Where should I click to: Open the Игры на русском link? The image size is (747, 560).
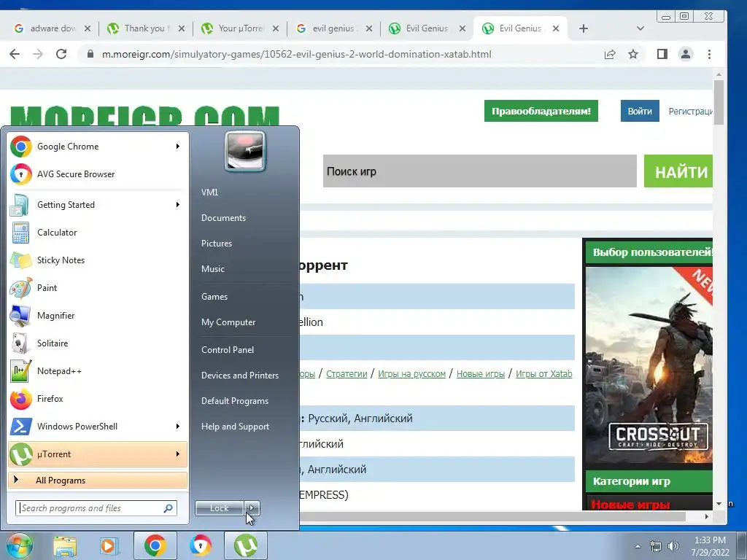(411, 374)
